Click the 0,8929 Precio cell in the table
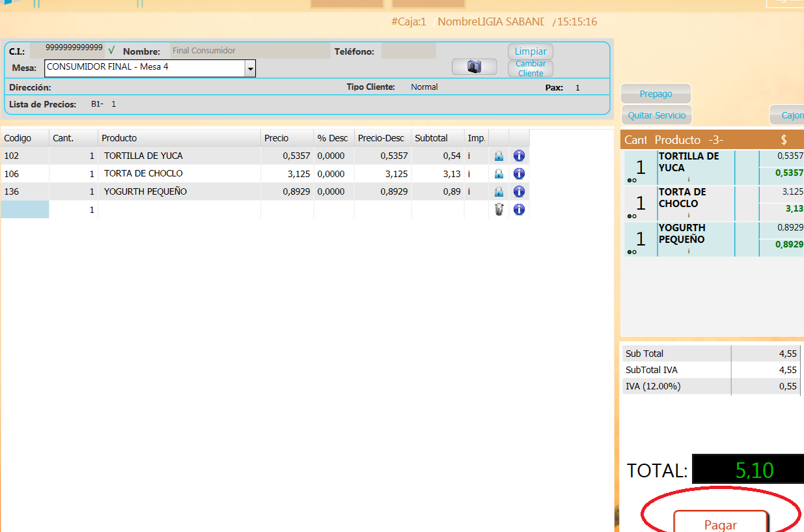Image resolution: width=804 pixels, height=532 pixels. (287, 191)
